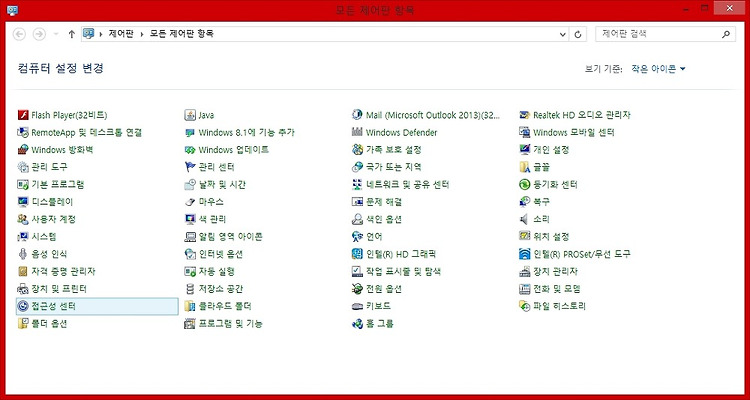
Task: Open the 접근성 센터 link
Action: coord(54,306)
